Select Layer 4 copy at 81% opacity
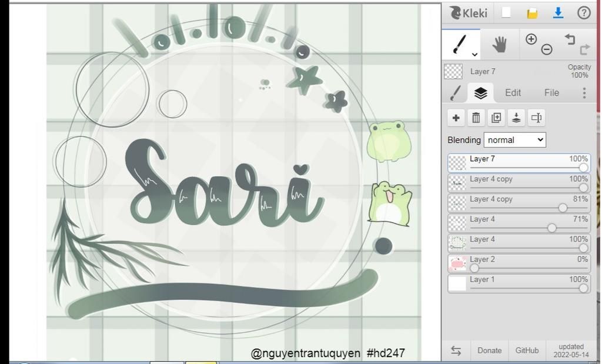 coord(519,203)
